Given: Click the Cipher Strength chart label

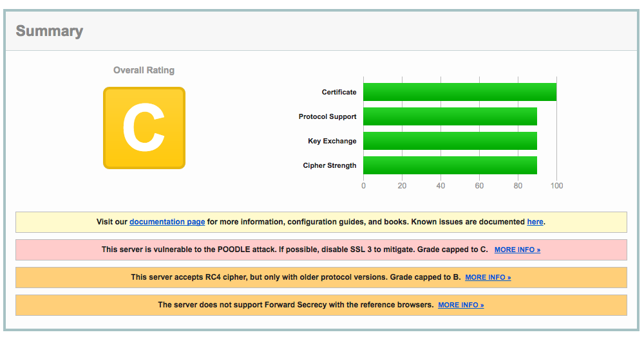Looking at the screenshot, I should (x=329, y=166).
